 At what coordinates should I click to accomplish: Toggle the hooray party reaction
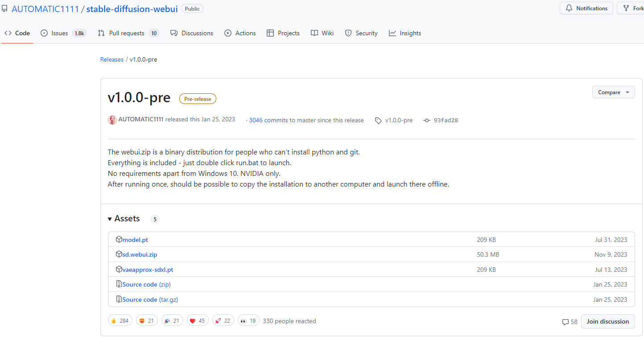pos(172,320)
